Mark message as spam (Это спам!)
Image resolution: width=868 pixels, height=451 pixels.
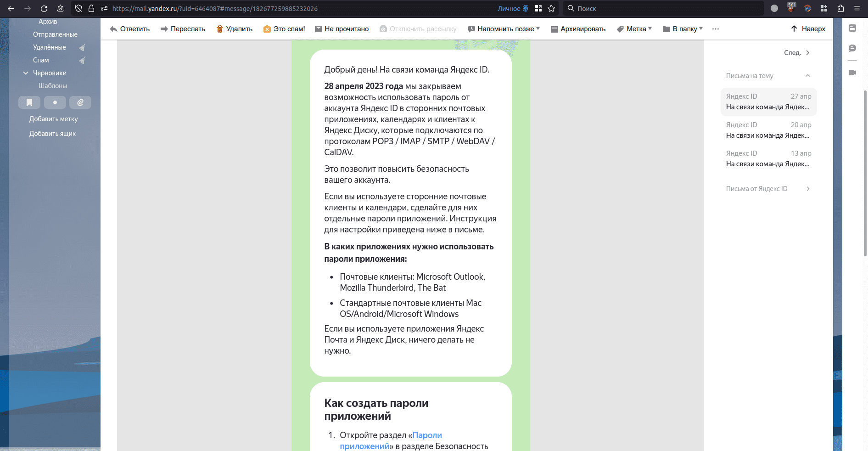click(284, 29)
